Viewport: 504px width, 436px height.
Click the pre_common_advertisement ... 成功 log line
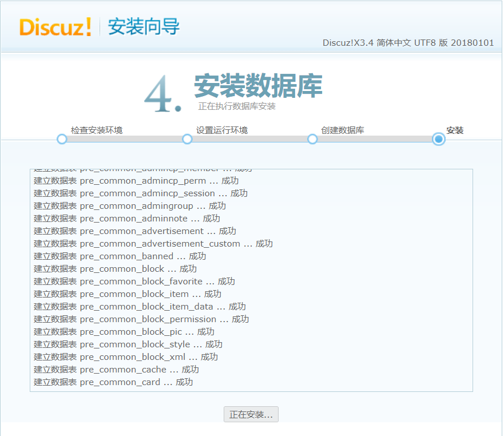(x=135, y=231)
